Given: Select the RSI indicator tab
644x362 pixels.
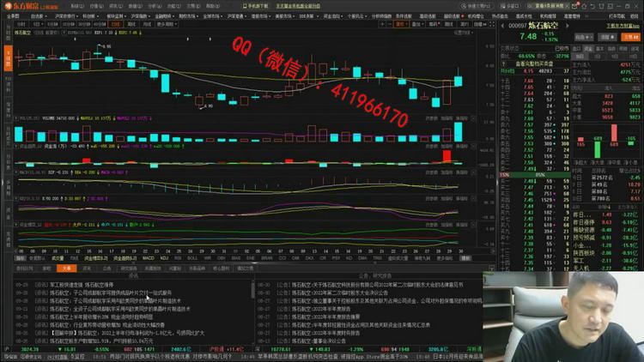Looking at the screenshot, I should [179, 256].
